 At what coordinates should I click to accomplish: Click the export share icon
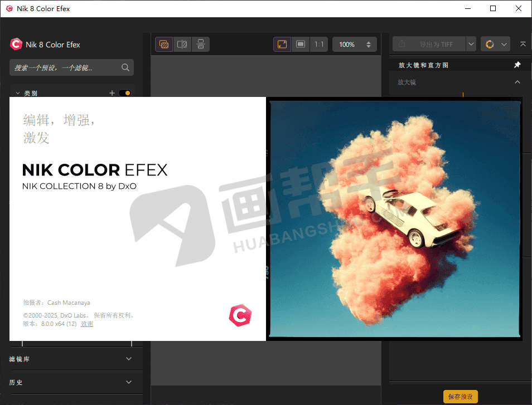402,43
